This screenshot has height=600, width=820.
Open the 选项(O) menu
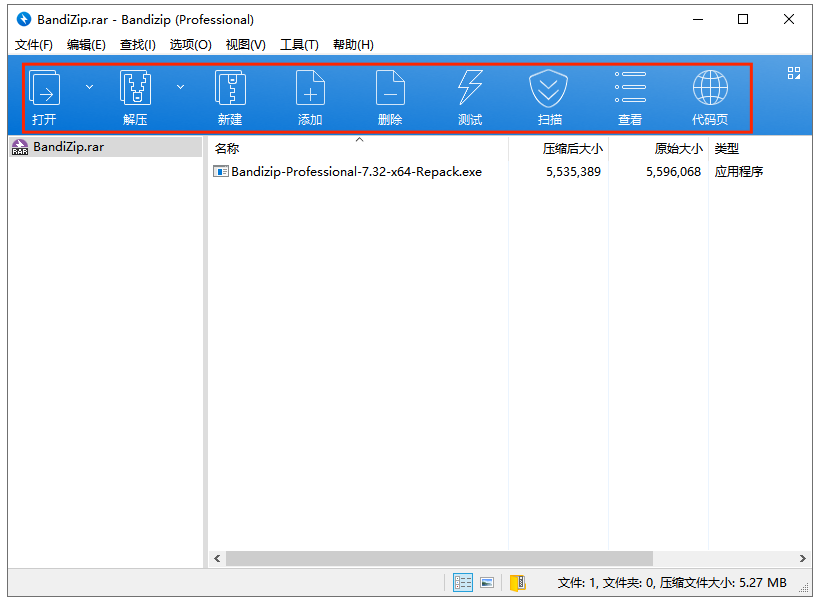(190, 45)
